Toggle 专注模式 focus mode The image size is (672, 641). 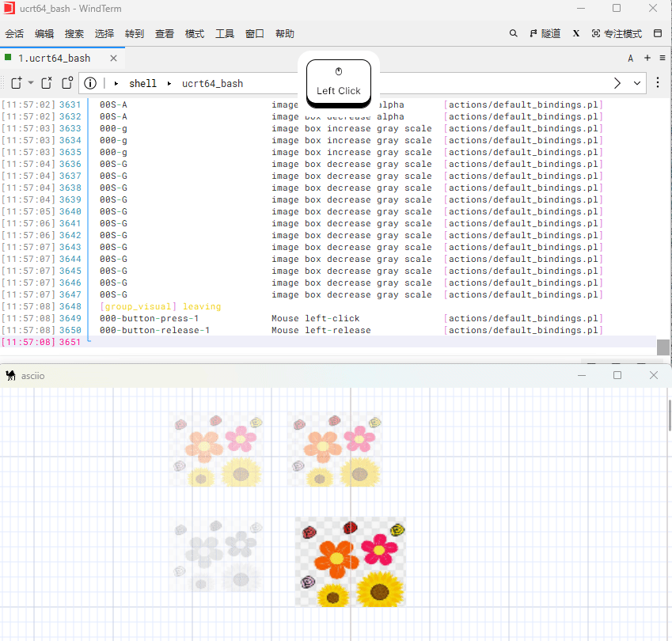(617, 34)
